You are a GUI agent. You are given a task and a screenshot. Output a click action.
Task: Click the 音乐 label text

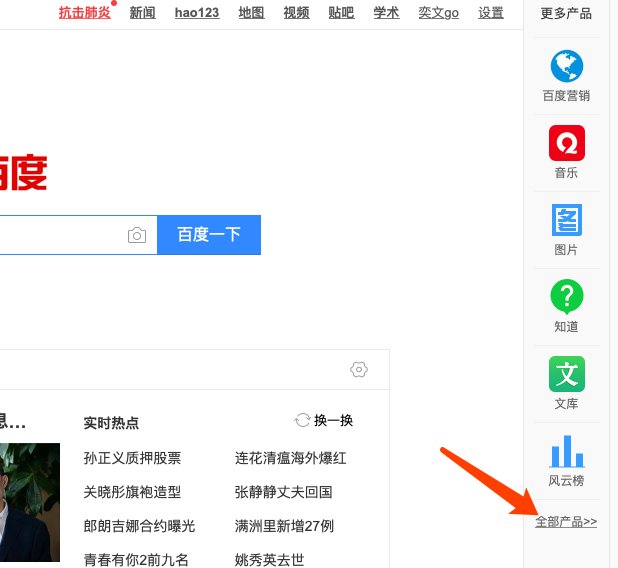coord(566,173)
